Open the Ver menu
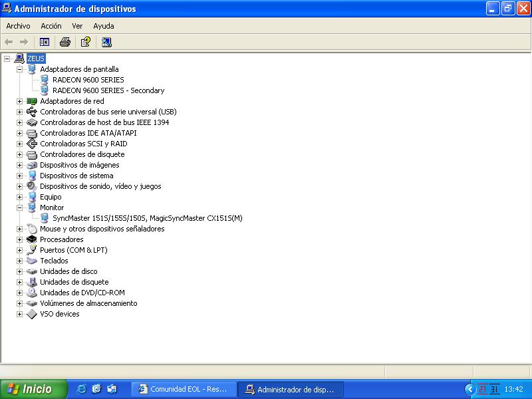 [x=77, y=26]
